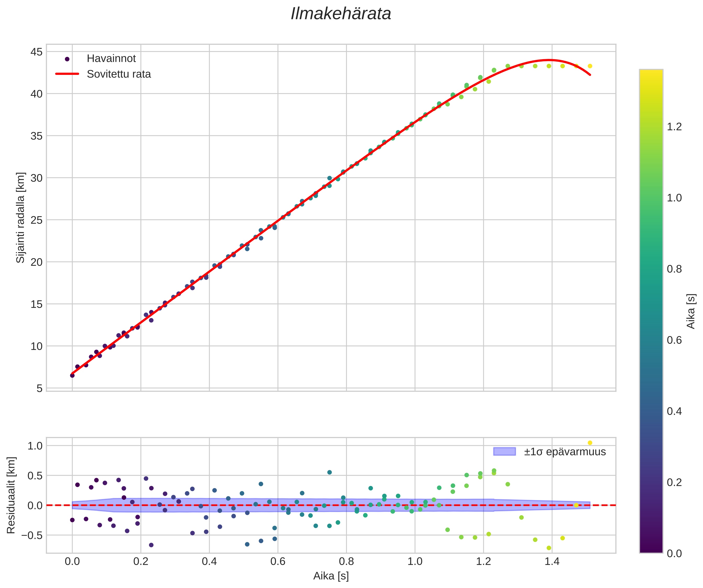
Task: Click the 1.2 tick label on colorbar
Action: point(674,127)
